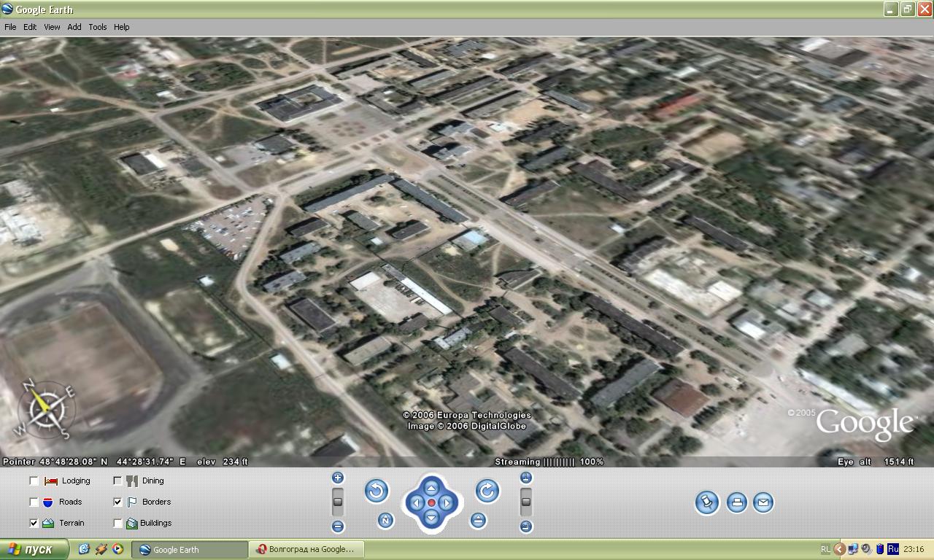Viewport: 934px width, 560px height.
Task: Enable the Roads layer checkbox
Action: click(34, 502)
